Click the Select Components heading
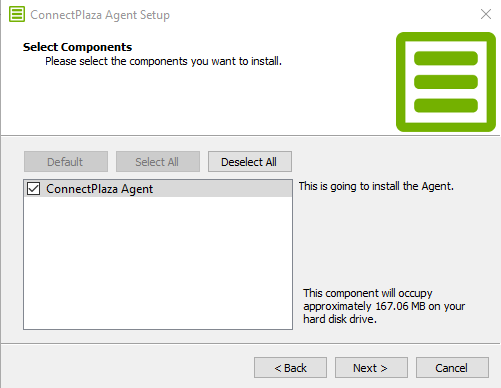Viewport: 501px width, 388px height. click(x=77, y=47)
